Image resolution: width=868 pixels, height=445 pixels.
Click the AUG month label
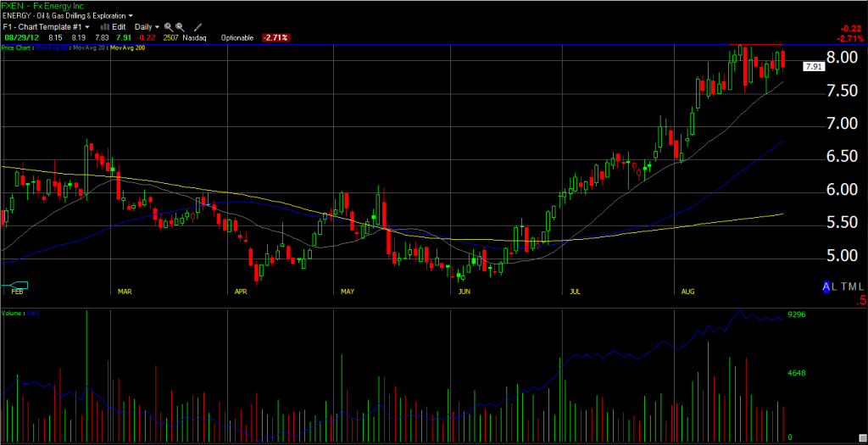click(x=688, y=291)
